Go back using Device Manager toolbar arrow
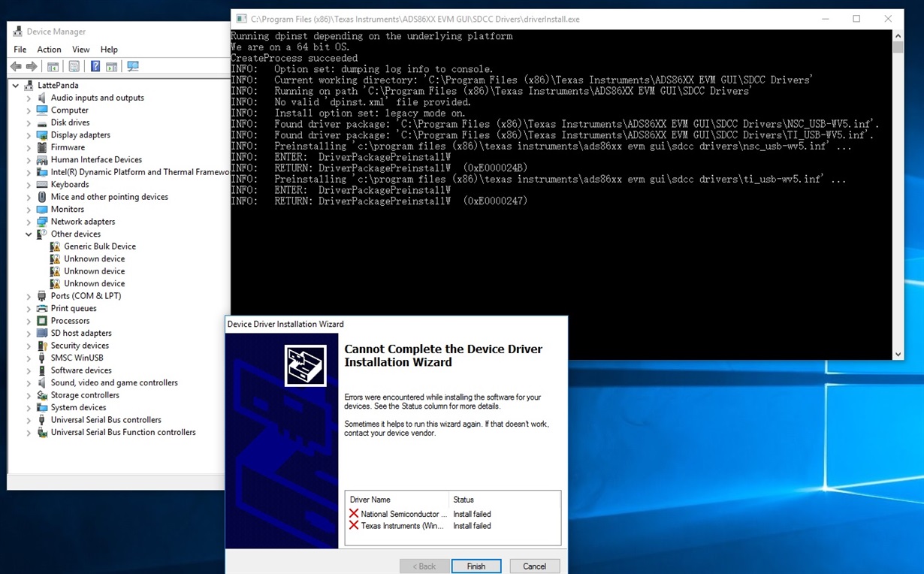The image size is (924, 574). tap(16, 66)
